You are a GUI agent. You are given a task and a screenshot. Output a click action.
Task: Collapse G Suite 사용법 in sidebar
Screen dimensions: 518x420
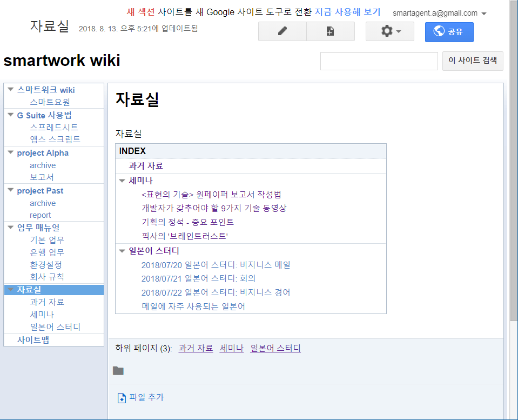click(x=11, y=115)
